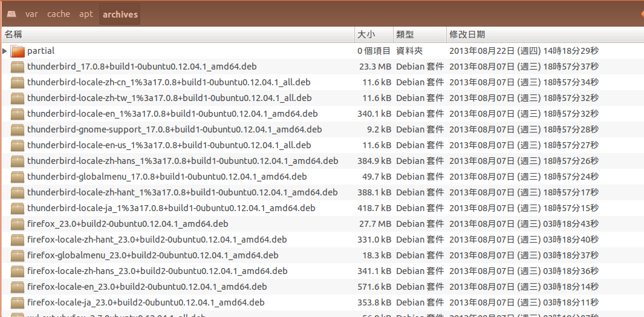Click file name firefox-locale-ja_23.0 amd64.deb

(x=146, y=303)
